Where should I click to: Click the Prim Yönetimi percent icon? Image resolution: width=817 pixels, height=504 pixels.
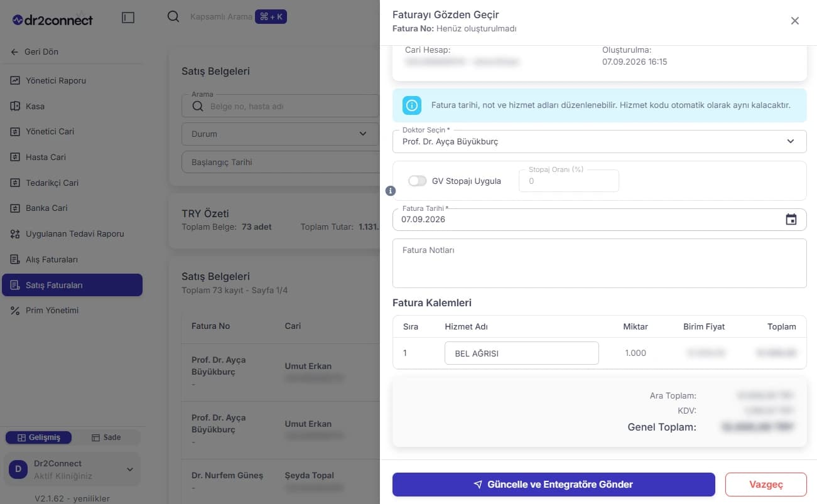(15, 310)
